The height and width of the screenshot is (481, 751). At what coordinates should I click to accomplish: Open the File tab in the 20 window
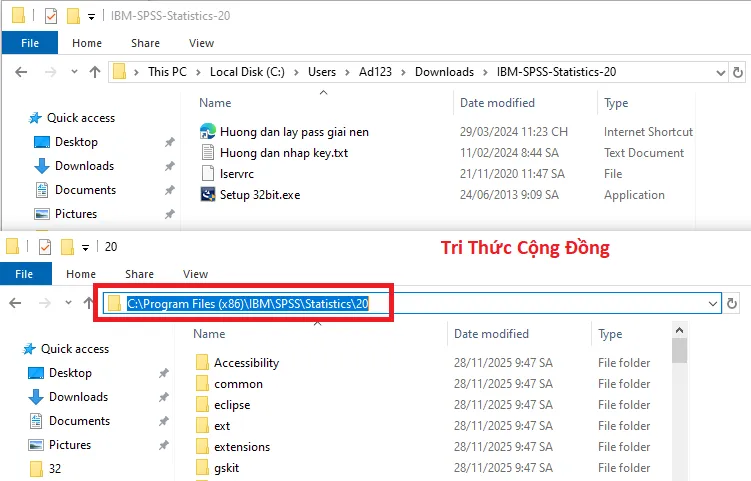(24, 274)
